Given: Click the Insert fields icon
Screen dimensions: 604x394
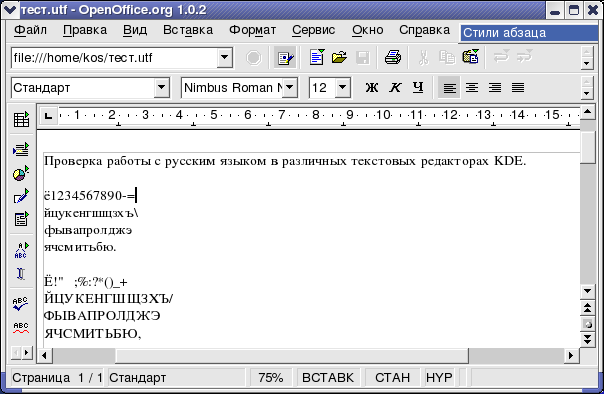Looking at the screenshot, I should click(x=21, y=149).
